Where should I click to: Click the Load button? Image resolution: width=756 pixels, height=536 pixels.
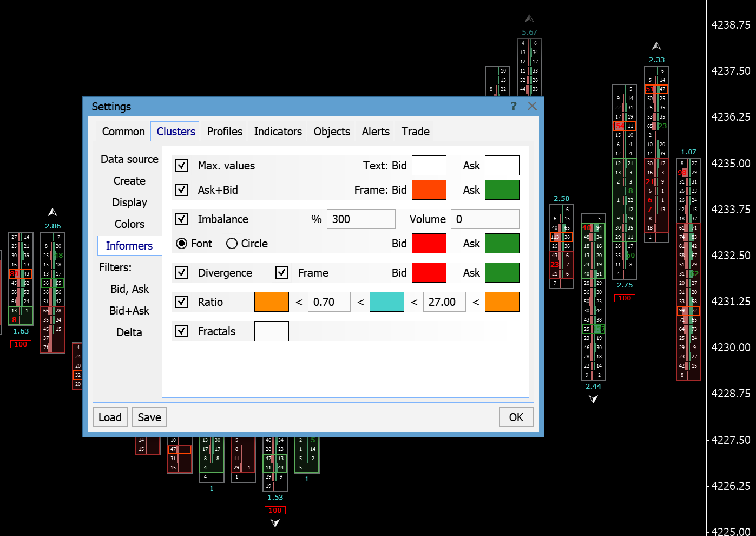pyautogui.click(x=110, y=417)
